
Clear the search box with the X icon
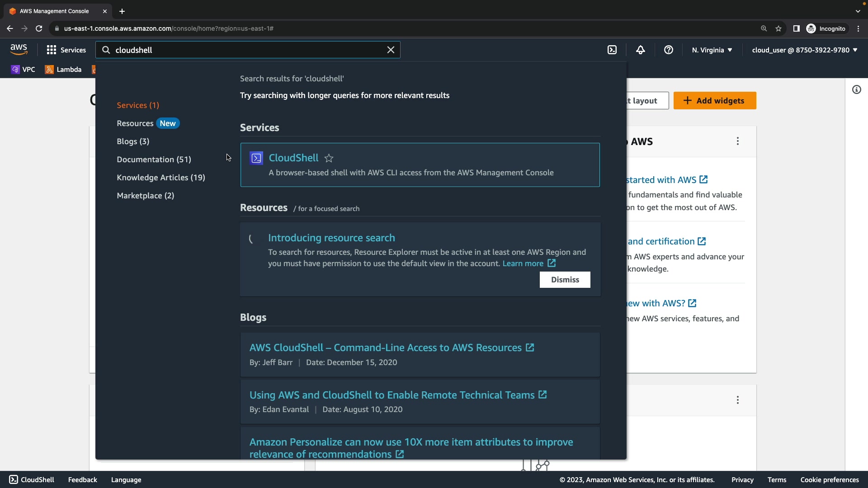tap(391, 50)
